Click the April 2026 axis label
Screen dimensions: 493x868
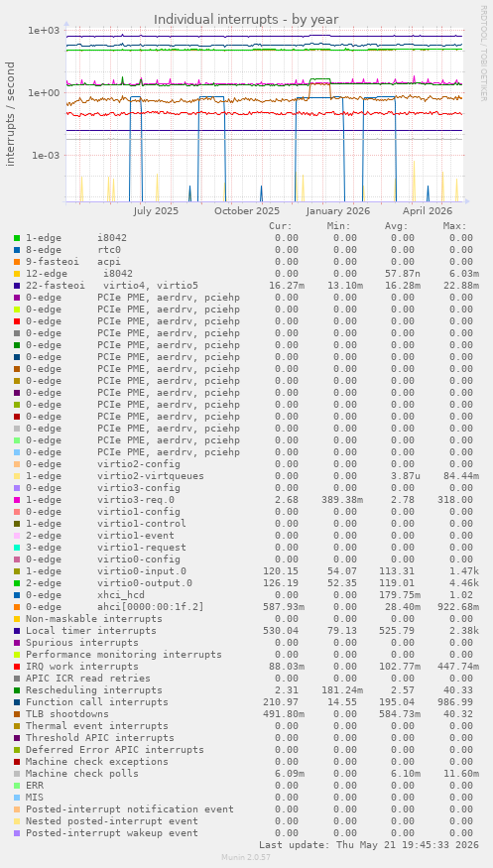428,211
